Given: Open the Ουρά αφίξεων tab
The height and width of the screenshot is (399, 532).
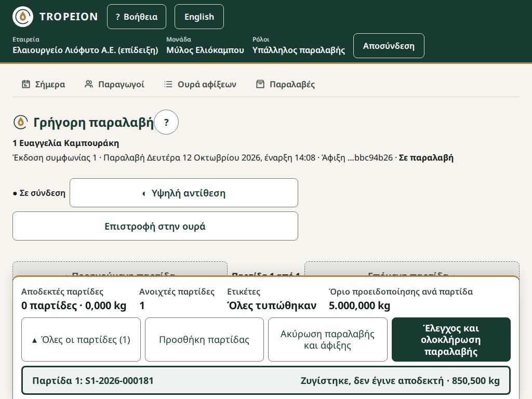Looking at the screenshot, I should click(x=200, y=84).
